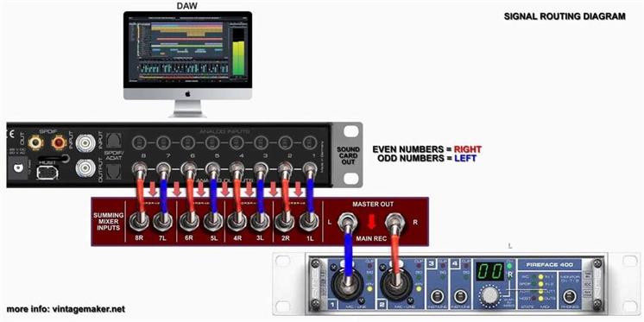Click the DC power socket on the sound card

(x=18, y=168)
